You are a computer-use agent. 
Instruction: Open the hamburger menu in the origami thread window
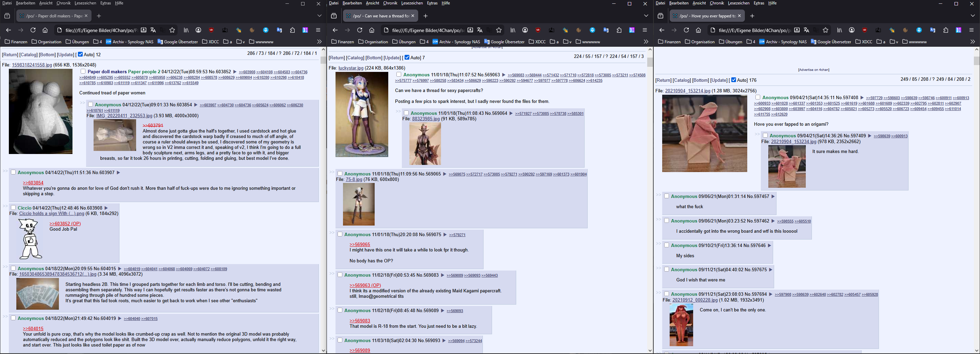971,30
